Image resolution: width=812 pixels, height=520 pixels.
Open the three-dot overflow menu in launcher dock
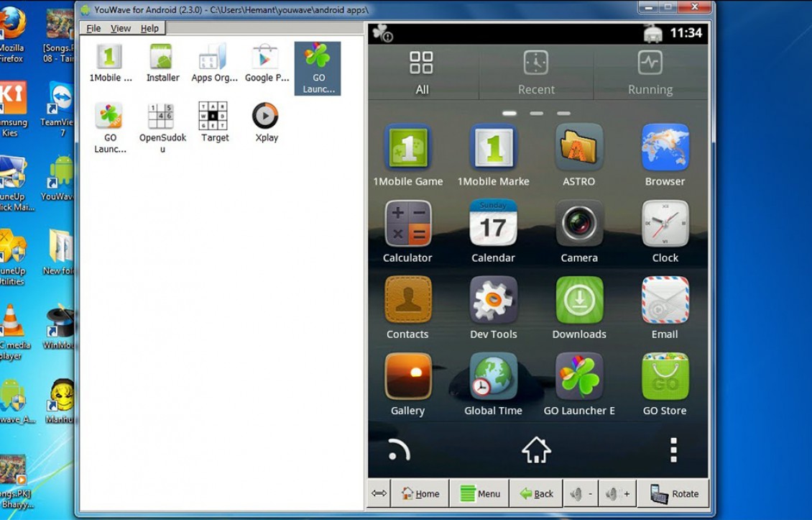673,450
